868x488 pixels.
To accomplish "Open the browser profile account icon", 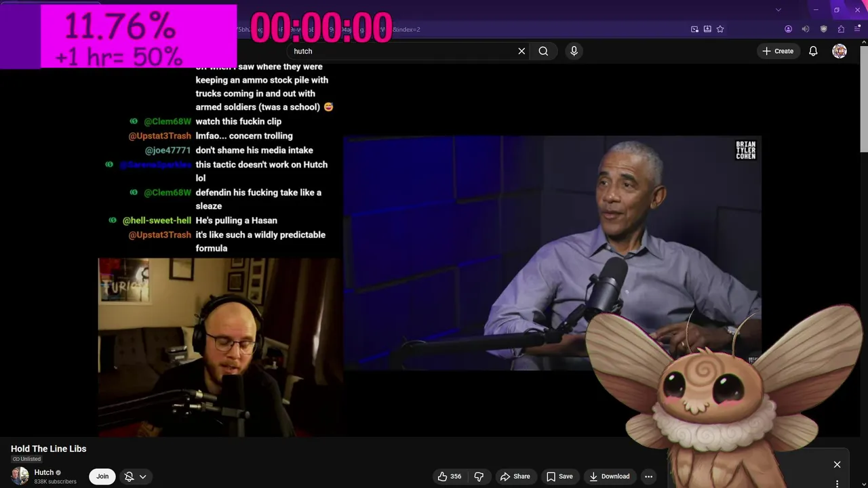I will coord(788,29).
